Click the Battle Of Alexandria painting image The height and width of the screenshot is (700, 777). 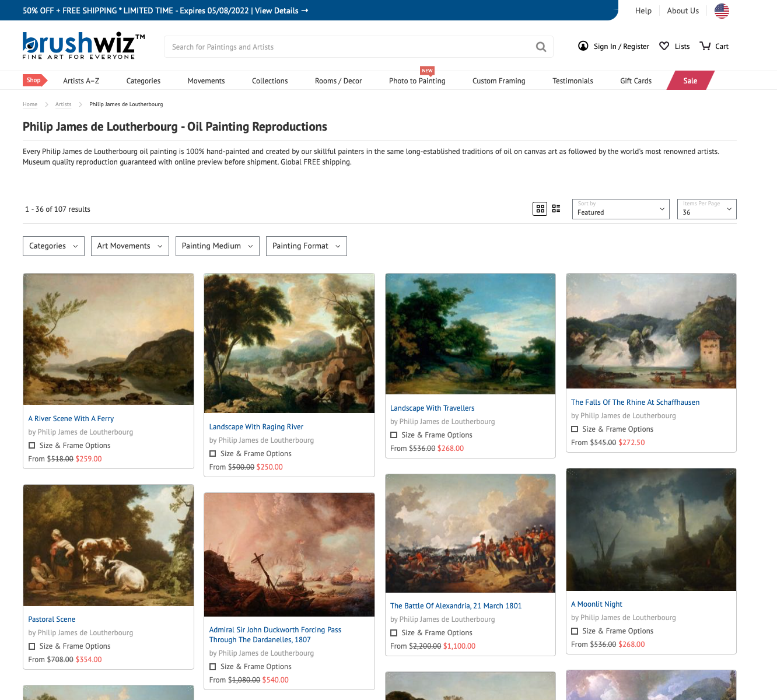tap(470, 534)
